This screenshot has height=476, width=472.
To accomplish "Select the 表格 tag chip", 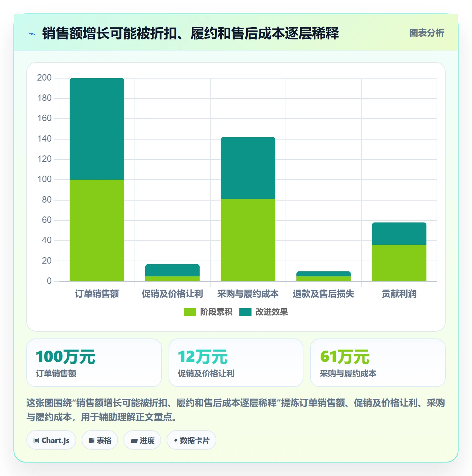I will tap(100, 440).
